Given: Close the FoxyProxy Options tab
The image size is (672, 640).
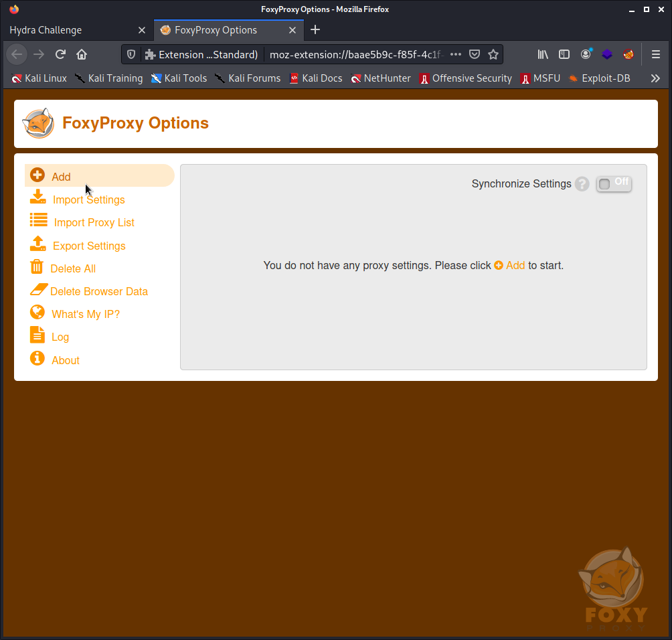Looking at the screenshot, I should tap(292, 30).
